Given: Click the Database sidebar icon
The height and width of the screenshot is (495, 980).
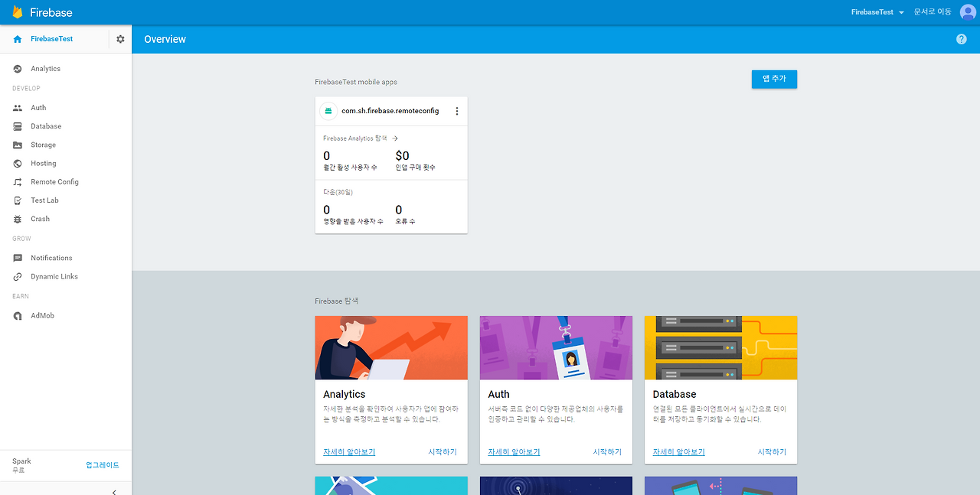Looking at the screenshot, I should pos(18,126).
